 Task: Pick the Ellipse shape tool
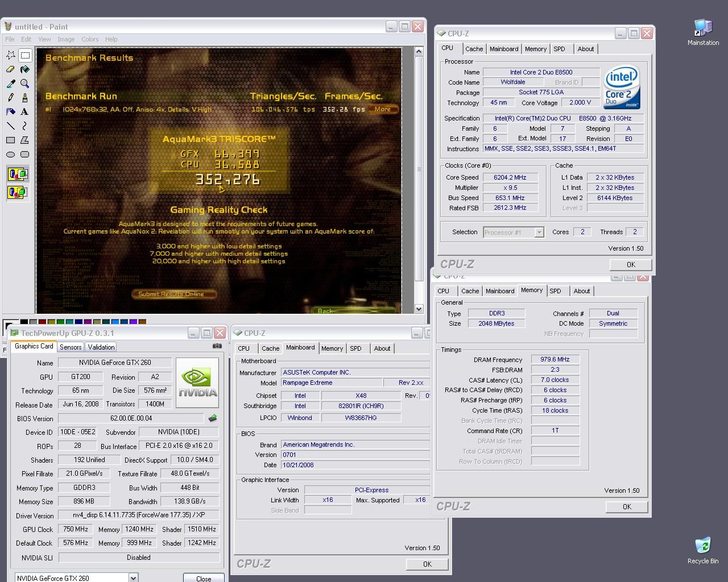[x=11, y=155]
